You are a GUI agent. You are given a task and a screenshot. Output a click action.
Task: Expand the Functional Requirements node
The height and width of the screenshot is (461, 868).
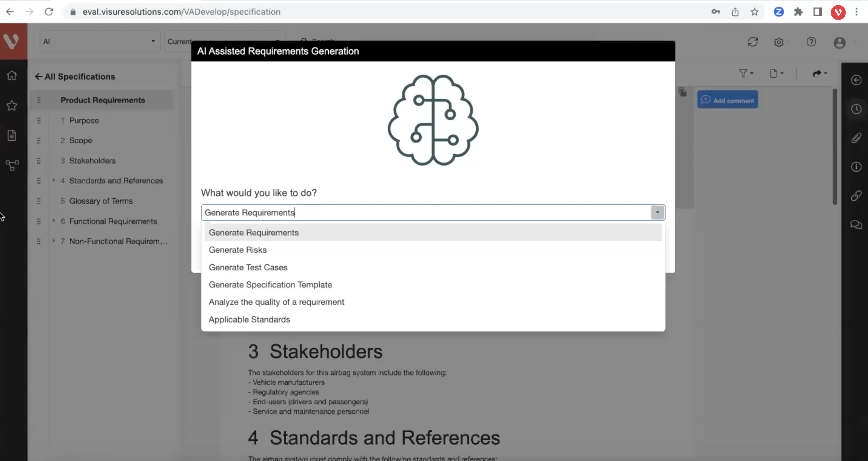point(54,221)
